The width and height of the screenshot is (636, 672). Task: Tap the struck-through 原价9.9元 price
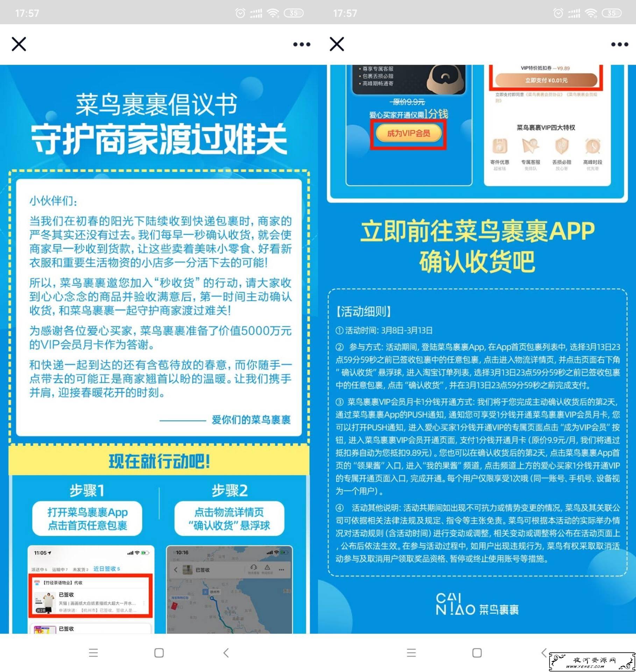408,102
